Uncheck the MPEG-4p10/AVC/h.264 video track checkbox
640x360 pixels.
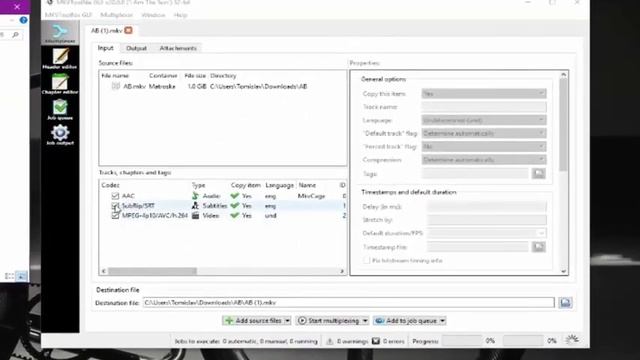(x=115, y=216)
